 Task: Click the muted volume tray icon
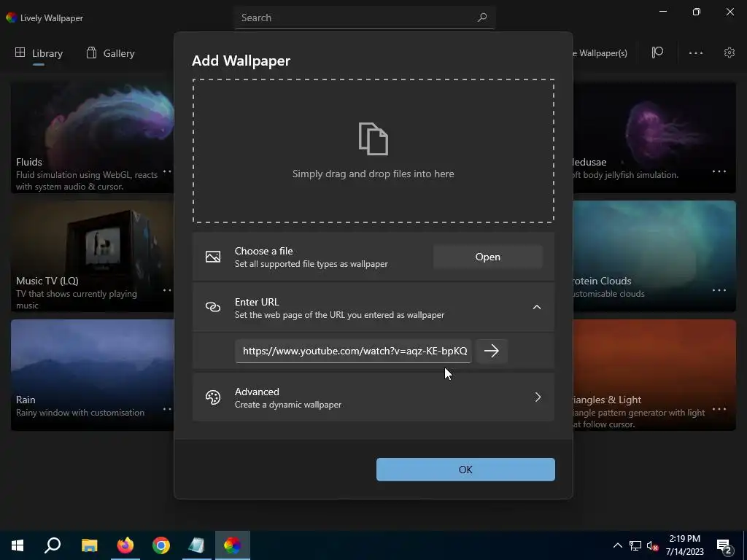point(652,545)
